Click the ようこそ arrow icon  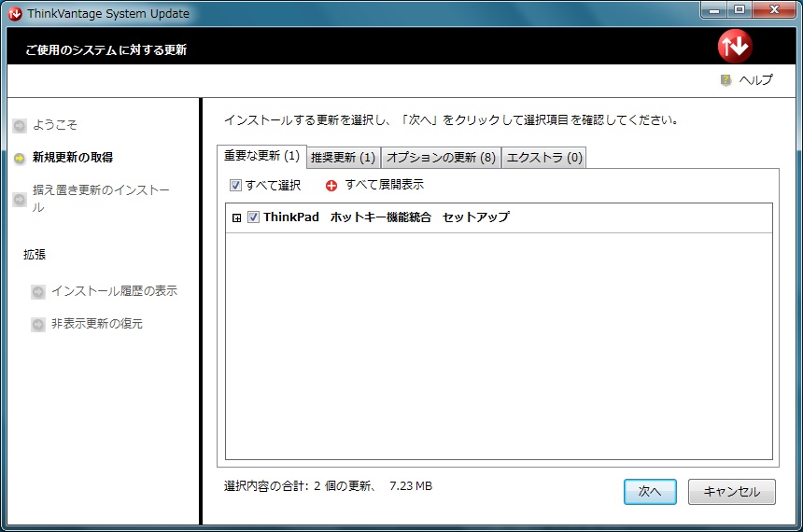point(20,125)
